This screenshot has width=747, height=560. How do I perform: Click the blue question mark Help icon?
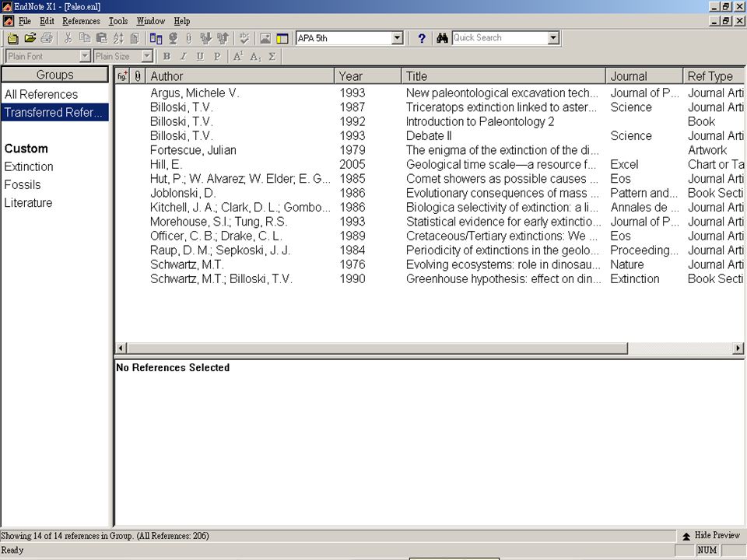(x=421, y=38)
